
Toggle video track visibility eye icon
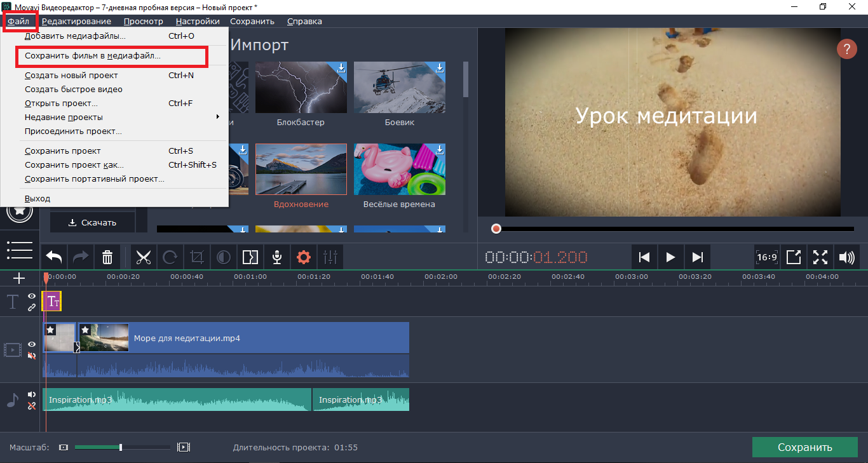pos(32,344)
